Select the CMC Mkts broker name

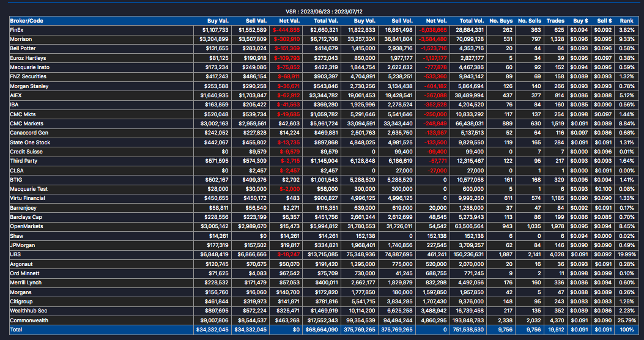point(22,114)
